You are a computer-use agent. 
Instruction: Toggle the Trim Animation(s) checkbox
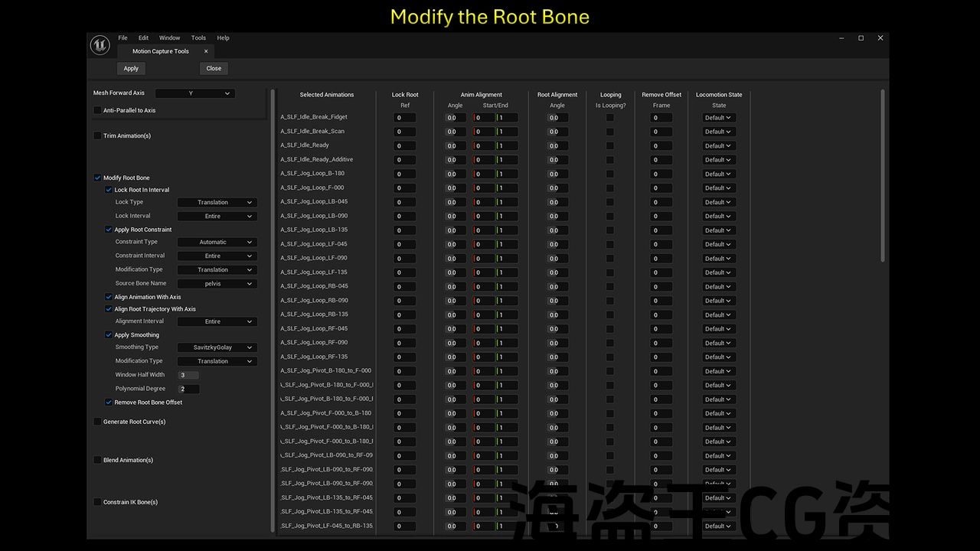pos(97,136)
